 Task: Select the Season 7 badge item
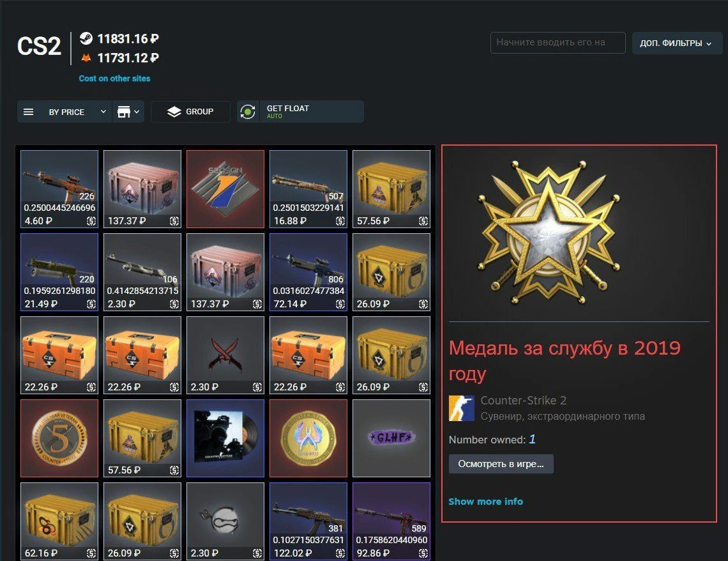[x=225, y=189]
